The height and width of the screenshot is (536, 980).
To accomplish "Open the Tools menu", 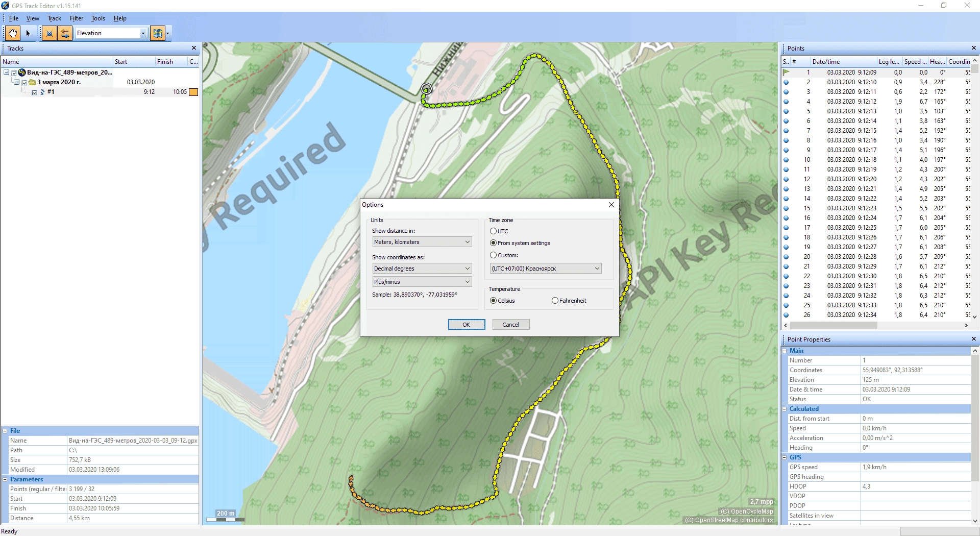I will click(x=98, y=18).
